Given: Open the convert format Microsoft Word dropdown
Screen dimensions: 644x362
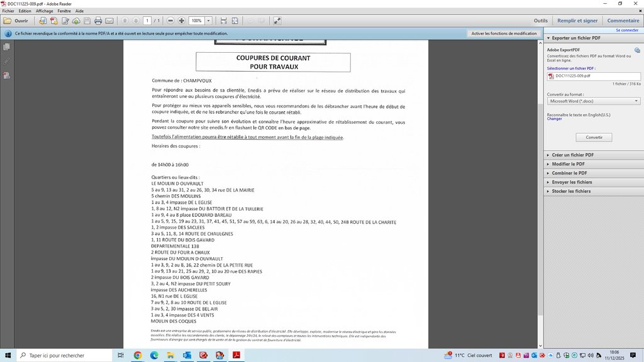Looking at the screenshot, I should coord(593,101).
